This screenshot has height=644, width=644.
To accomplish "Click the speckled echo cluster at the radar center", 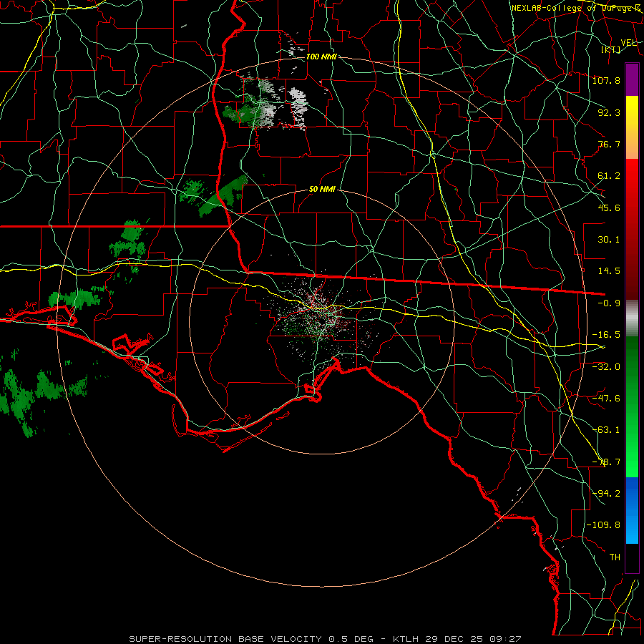I will (x=321, y=318).
